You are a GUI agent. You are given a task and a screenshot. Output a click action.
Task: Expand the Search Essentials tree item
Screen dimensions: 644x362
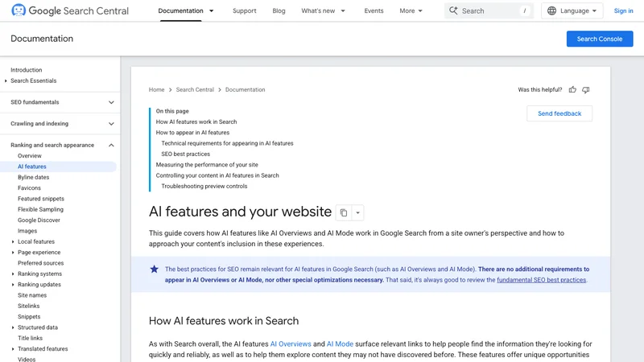[6, 81]
